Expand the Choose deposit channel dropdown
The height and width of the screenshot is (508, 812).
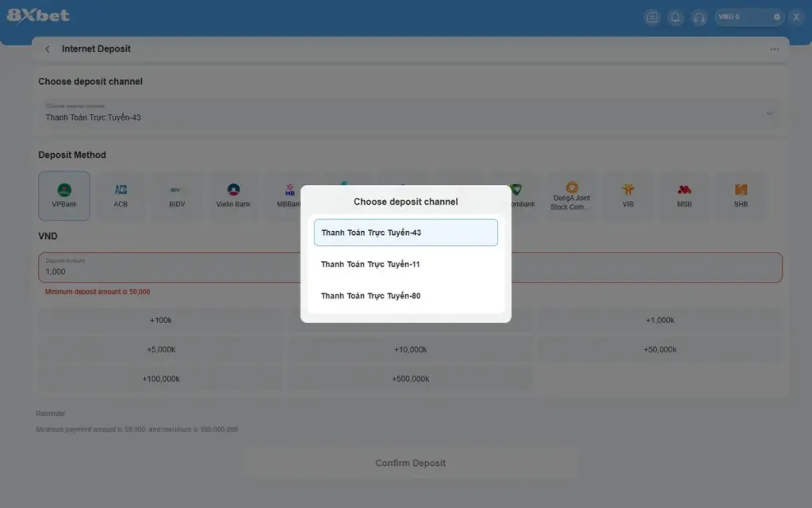[410, 114]
